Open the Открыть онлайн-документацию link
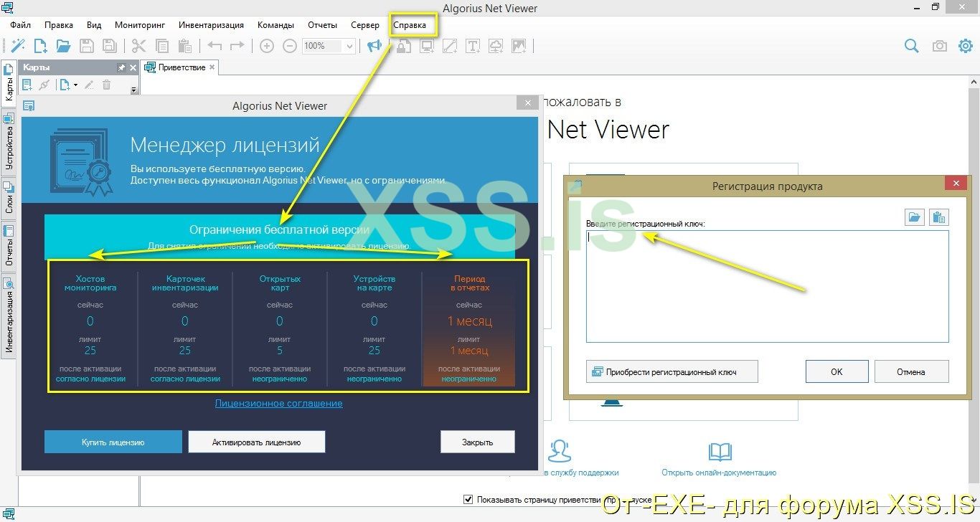This screenshot has width=980, height=522. click(x=719, y=473)
